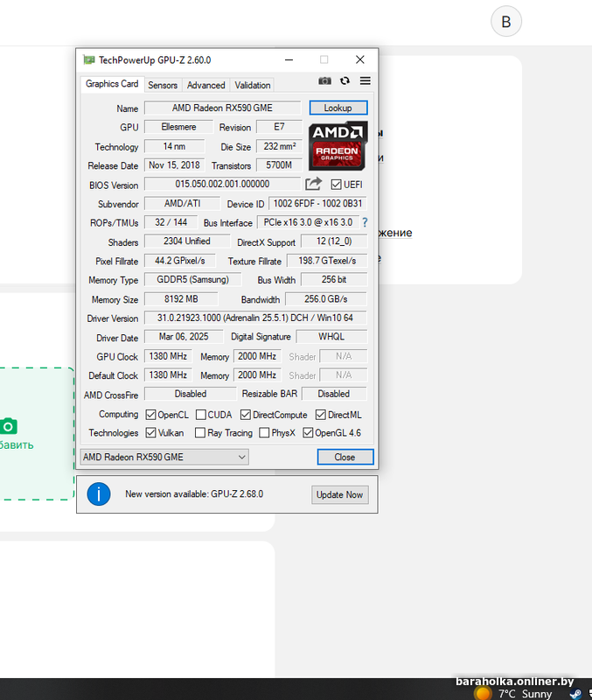Image resolution: width=592 pixels, height=700 pixels.
Task: Minimize the GPU-Z window
Action: tap(289, 59)
